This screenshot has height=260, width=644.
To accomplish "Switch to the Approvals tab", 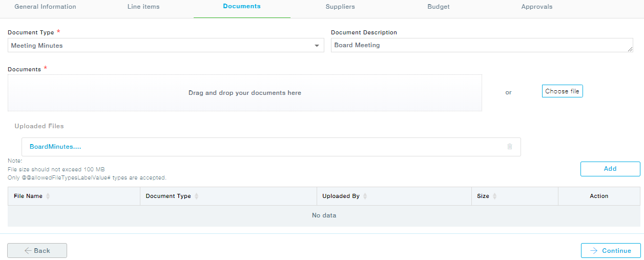I will click(x=537, y=7).
